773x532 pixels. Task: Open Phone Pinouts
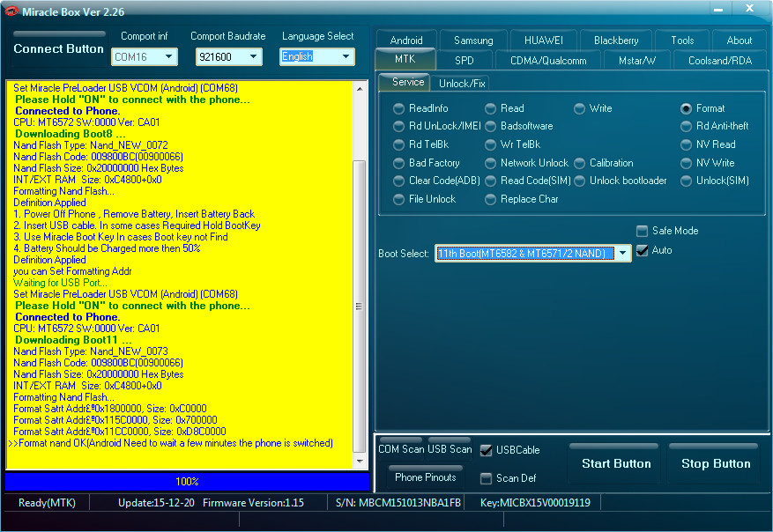pos(426,477)
